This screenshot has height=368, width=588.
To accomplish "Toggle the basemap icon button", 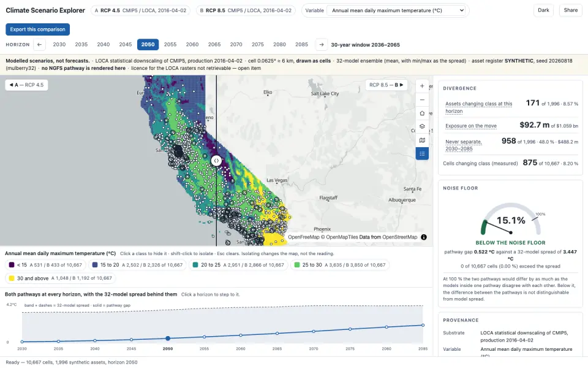I will 422,140.
